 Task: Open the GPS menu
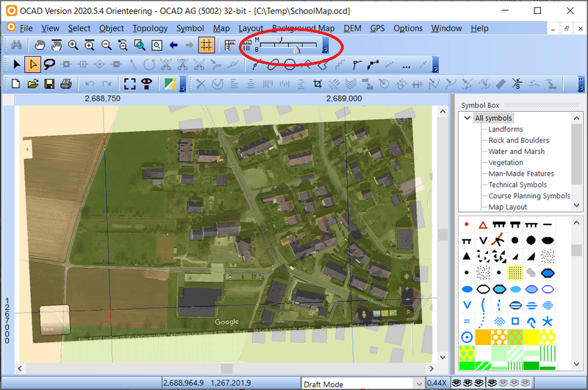377,28
